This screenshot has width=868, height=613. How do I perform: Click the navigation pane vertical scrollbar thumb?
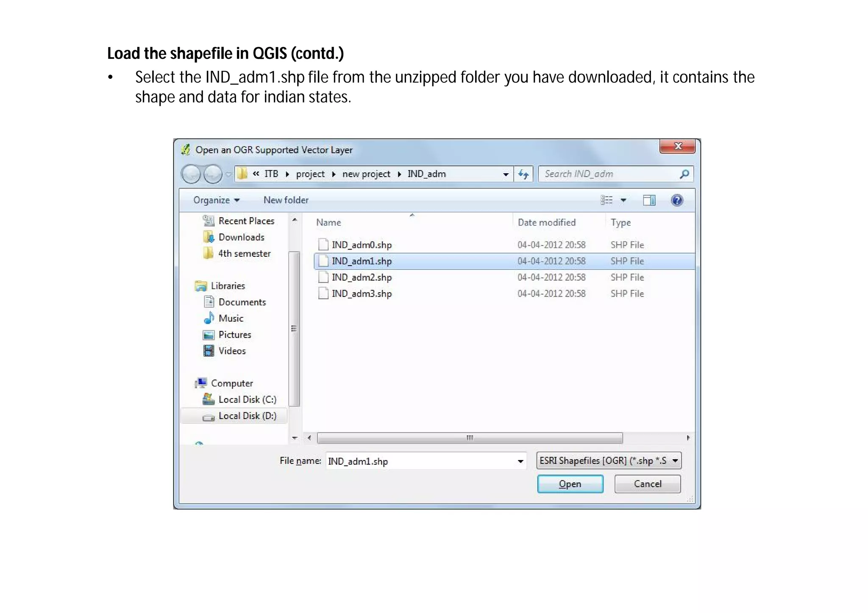tap(294, 329)
